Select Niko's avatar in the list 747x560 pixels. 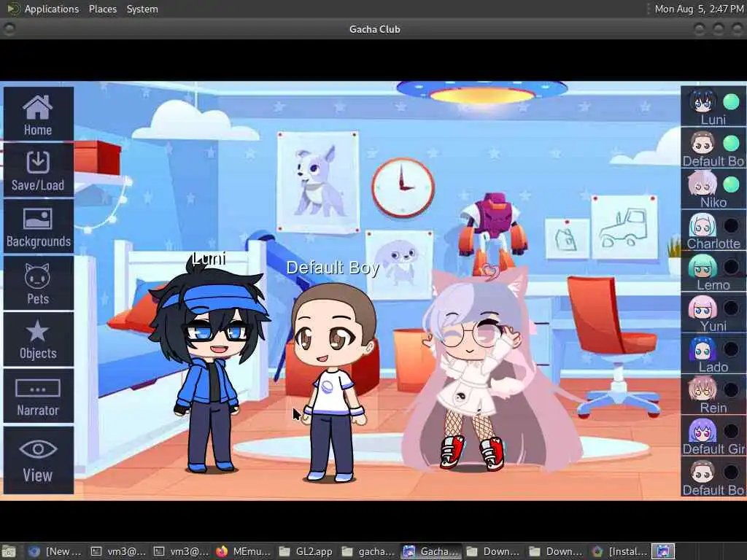(x=703, y=184)
